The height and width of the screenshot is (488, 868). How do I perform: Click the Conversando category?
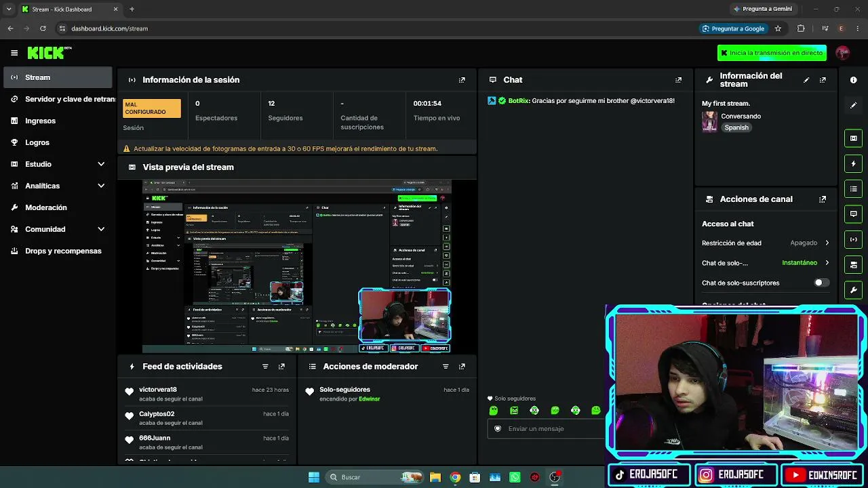pyautogui.click(x=741, y=116)
